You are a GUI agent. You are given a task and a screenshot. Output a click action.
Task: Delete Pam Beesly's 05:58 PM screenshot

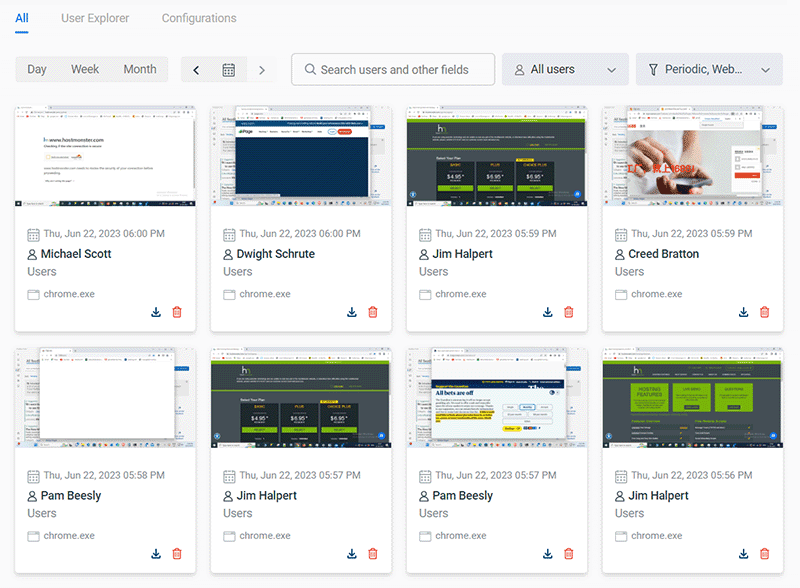click(177, 553)
